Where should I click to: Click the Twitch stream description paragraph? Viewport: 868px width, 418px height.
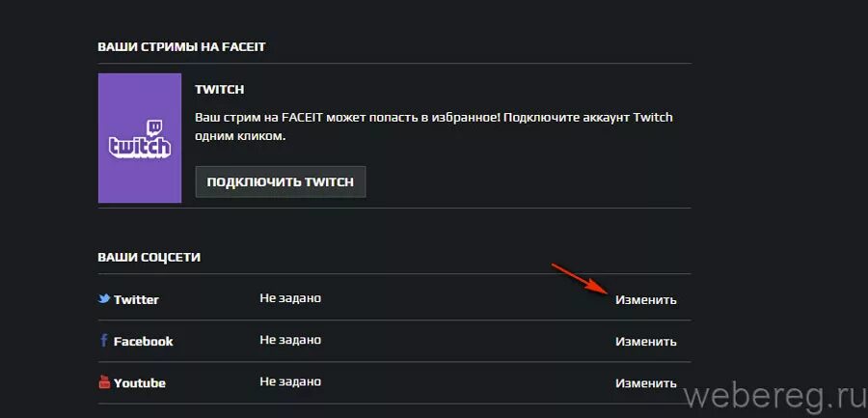tap(433, 126)
